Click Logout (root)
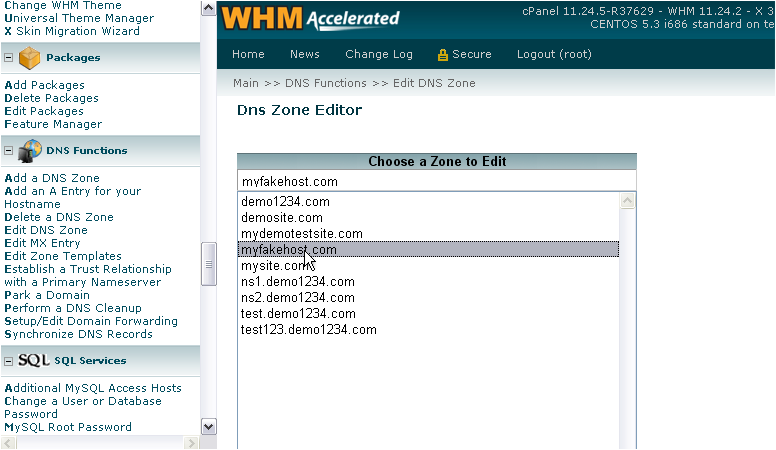Viewport: 776px width, 450px height. coord(554,54)
